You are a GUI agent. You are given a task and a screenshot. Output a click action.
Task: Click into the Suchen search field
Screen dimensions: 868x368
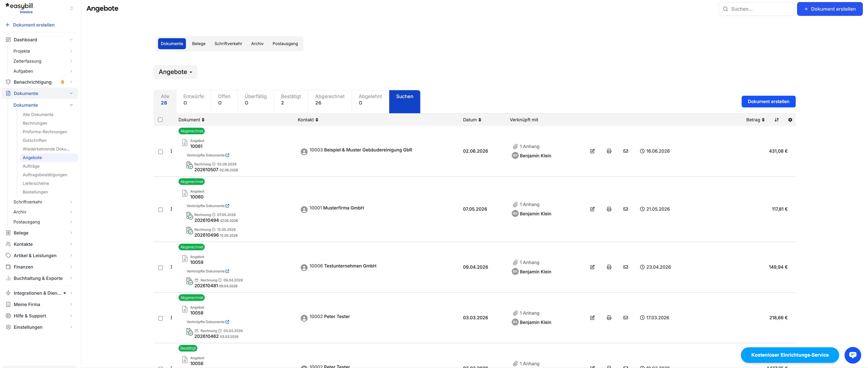click(756, 9)
